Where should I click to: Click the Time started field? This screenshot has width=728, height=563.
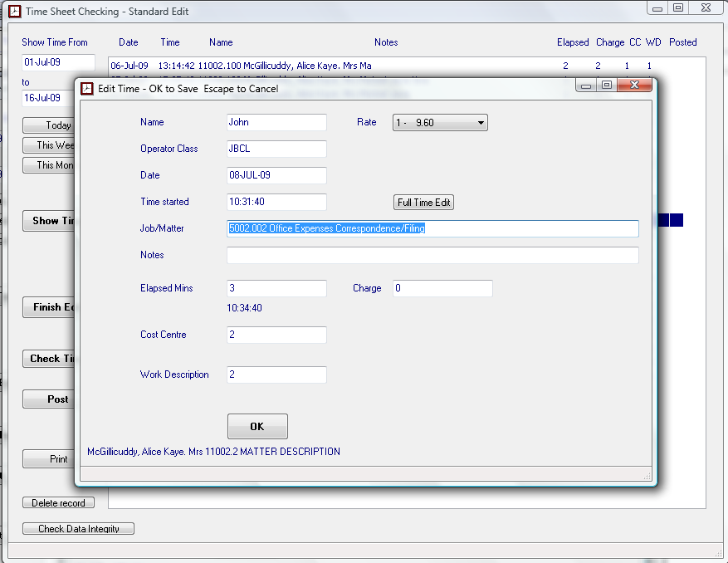[x=276, y=202]
